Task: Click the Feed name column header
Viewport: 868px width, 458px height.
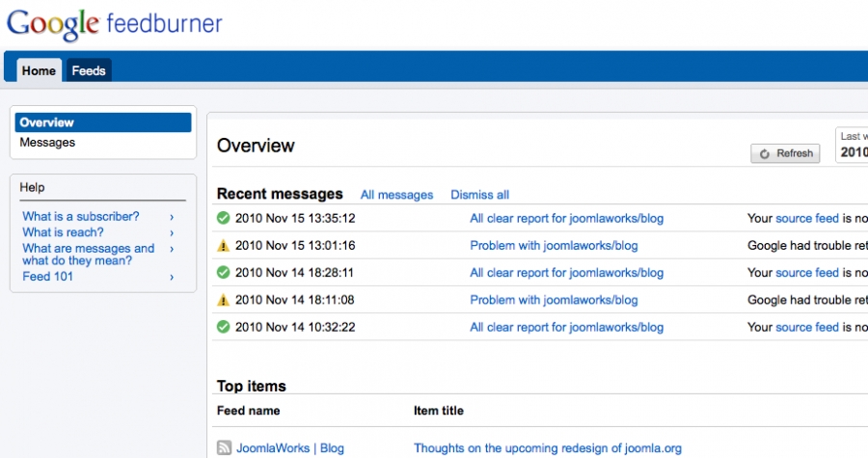Action: (248, 411)
